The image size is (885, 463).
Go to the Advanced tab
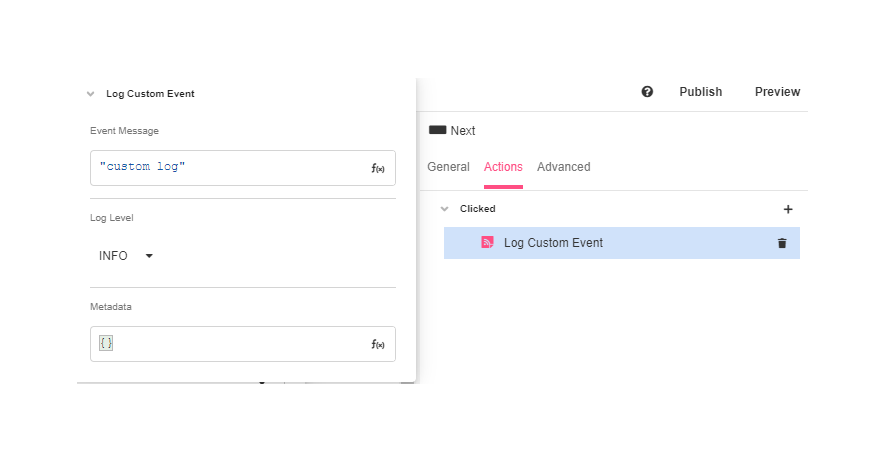pos(564,167)
